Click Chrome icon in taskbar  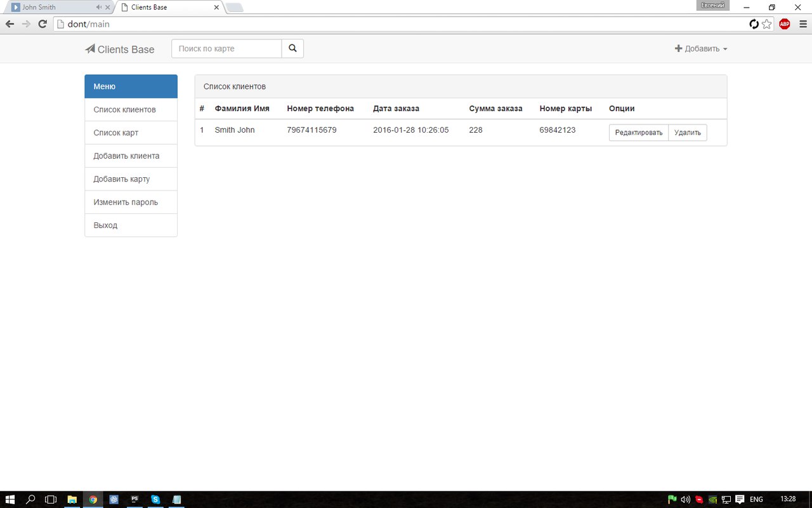(93, 499)
